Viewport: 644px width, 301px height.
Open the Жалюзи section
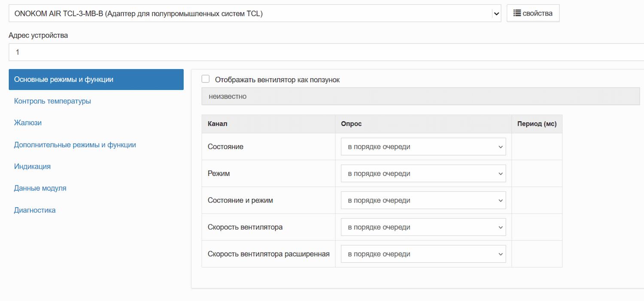click(x=28, y=123)
